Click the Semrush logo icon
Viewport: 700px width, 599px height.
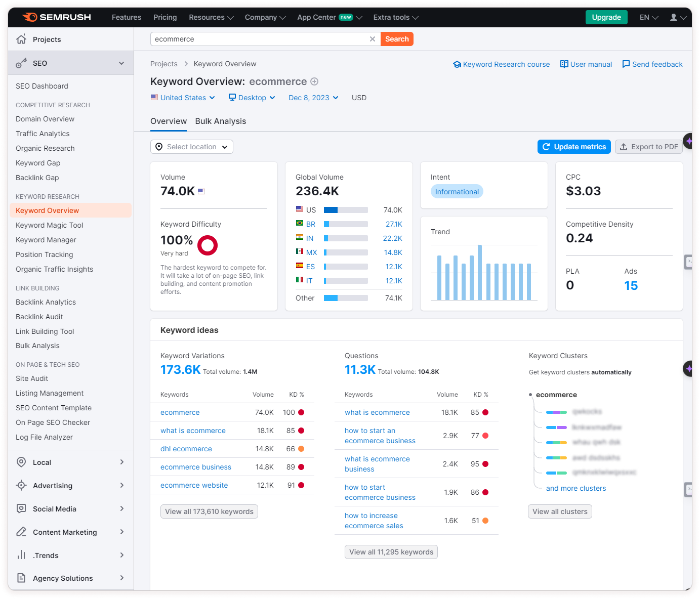30,17
